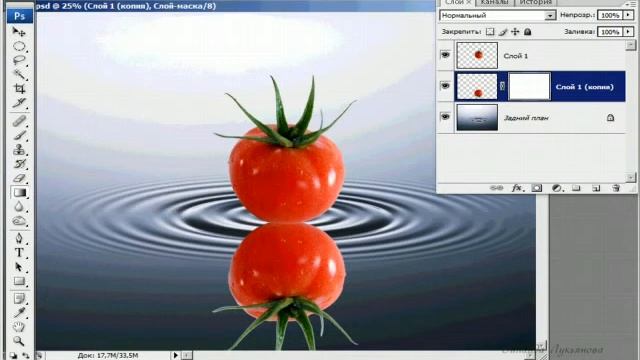
Task: Select the white layer mask thumbnail
Action: 529,86
